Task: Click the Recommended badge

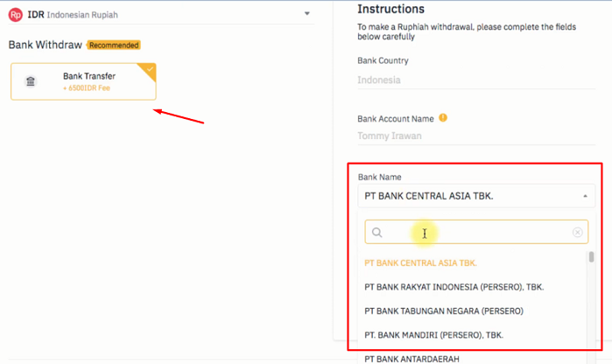Action: click(114, 45)
